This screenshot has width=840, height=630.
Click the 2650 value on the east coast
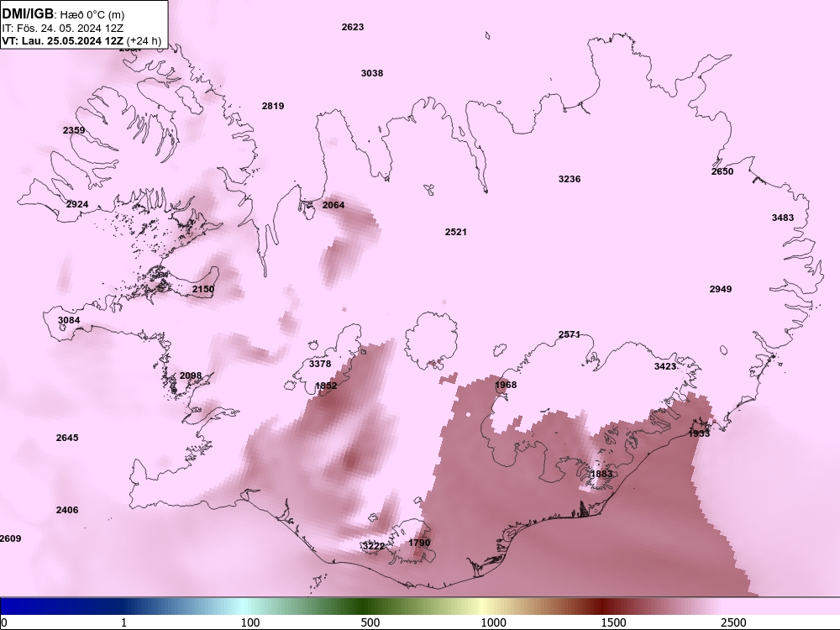coord(722,171)
